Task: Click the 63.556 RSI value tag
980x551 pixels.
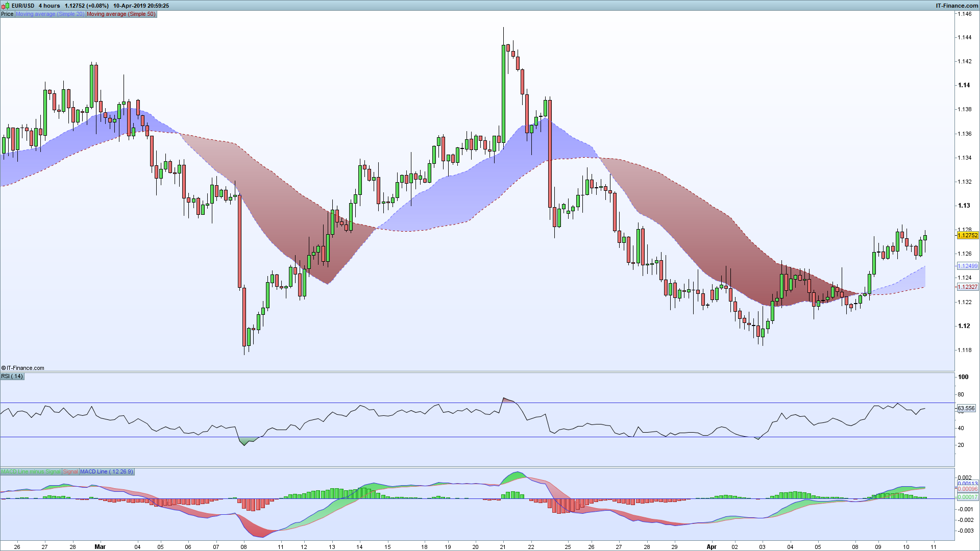Action: (x=966, y=408)
